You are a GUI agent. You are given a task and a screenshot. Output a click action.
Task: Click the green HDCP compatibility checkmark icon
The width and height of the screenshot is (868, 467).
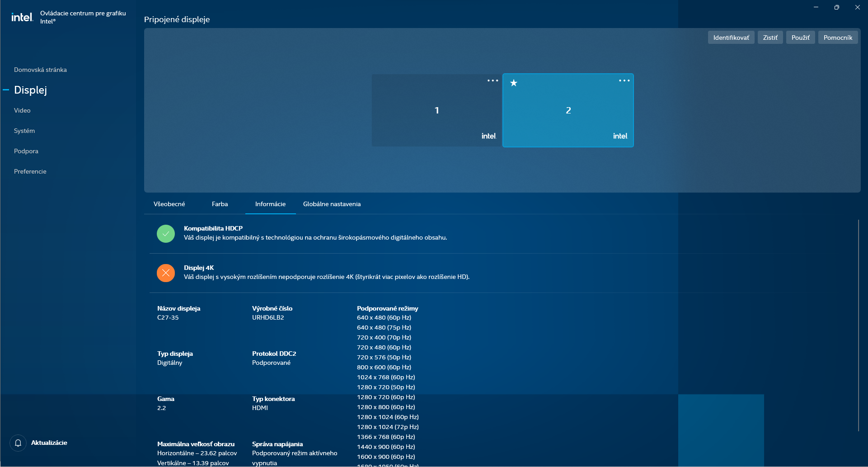click(x=166, y=234)
